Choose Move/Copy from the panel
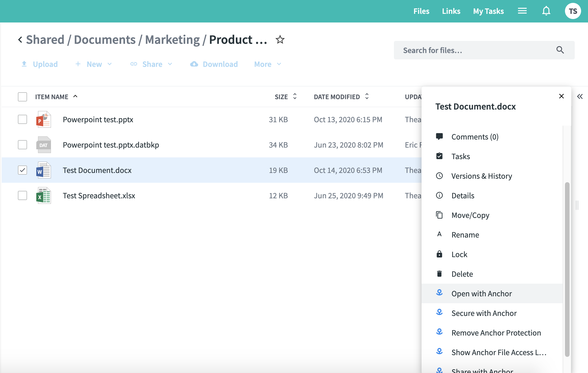Screen dimensions: 588x373 point(470,215)
